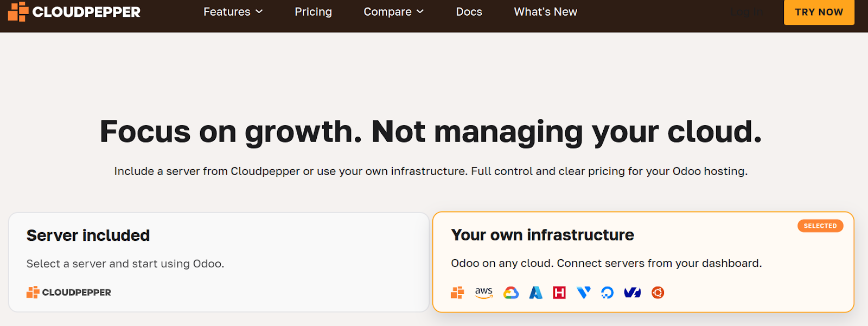Click the Vultr provider icon
Image resolution: width=868 pixels, height=326 pixels.
point(583,293)
